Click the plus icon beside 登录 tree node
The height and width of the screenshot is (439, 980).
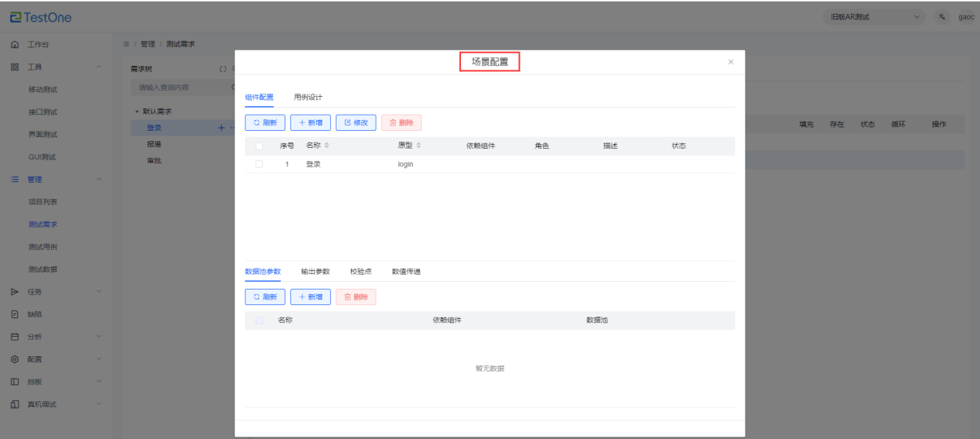coord(221,128)
